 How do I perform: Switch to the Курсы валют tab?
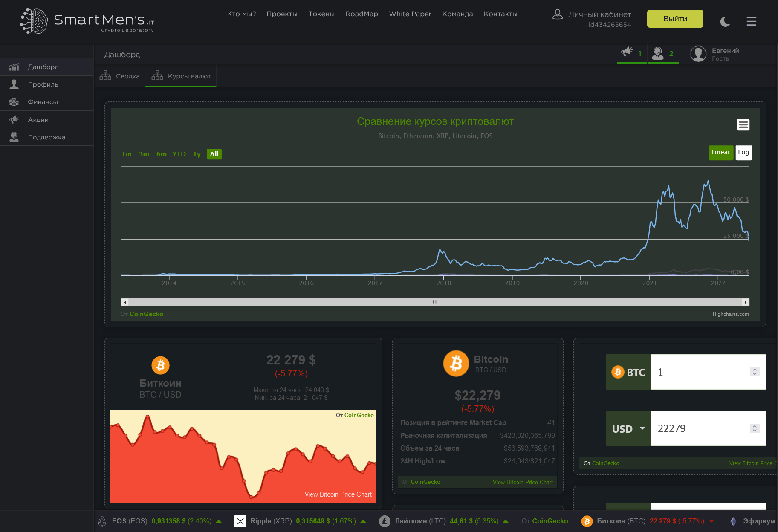click(x=181, y=76)
